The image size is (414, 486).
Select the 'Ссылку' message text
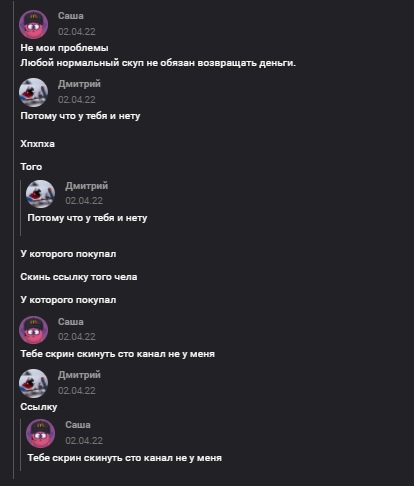[39, 407]
